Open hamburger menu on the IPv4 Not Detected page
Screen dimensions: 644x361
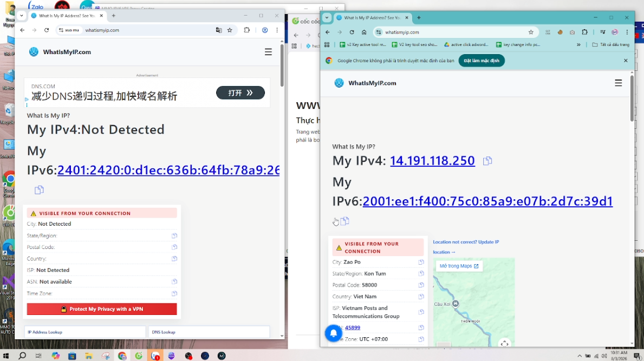(268, 52)
